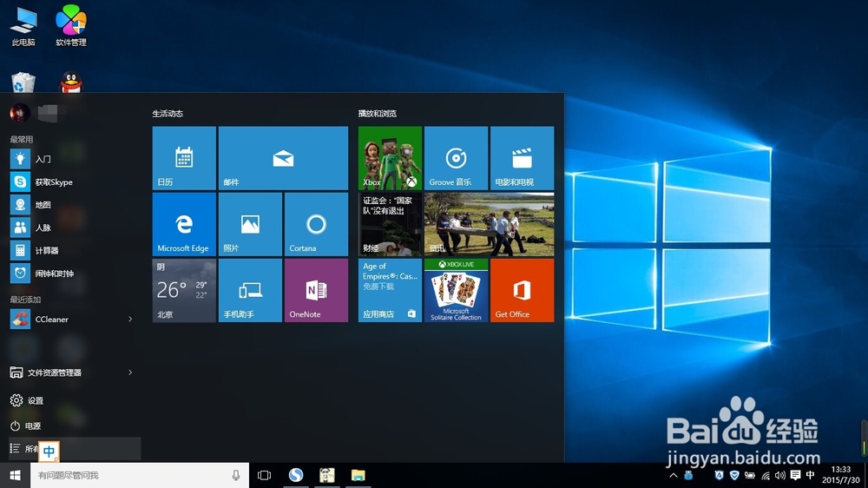This screenshot has width=868, height=488.
Task: Click the battery tray icon
Action: (750, 475)
